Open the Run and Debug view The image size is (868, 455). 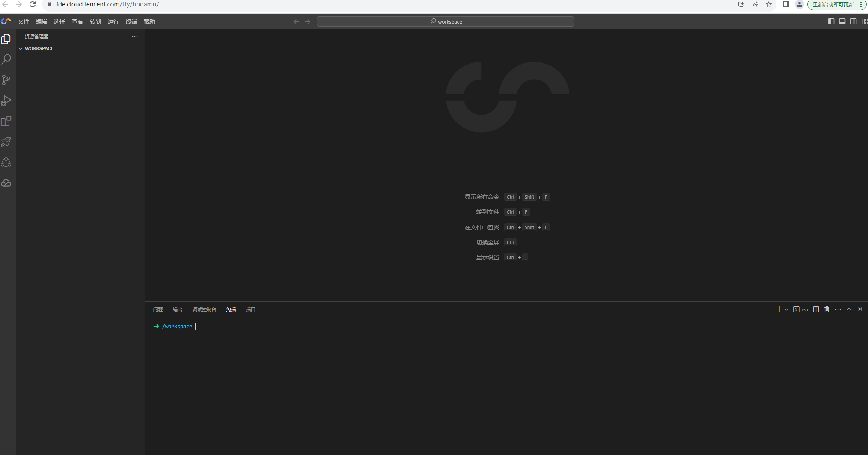coord(6,101)
